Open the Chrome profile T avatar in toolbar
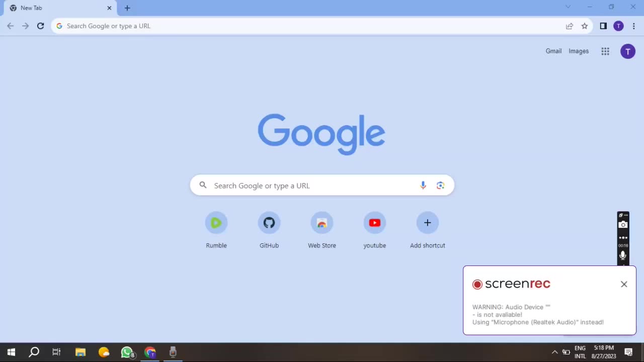Image resolution: width=644 pixels, height=362 pixels. pyautogui.click(x=618, y=26)
